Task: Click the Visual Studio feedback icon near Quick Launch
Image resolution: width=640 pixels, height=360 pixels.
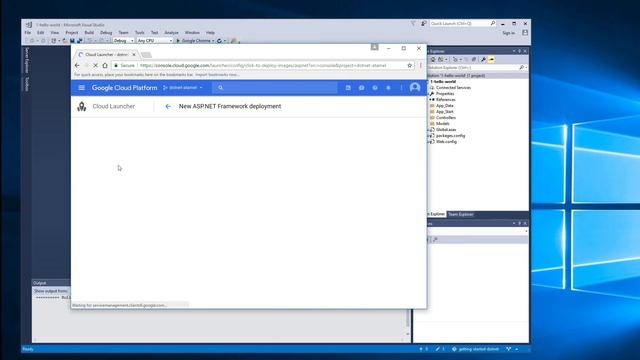Action: [x=423, y=24]
